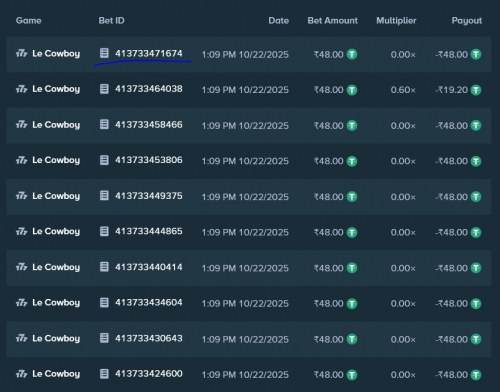Click Le Cowboy game name in row 413733471674

pos(56,54)
